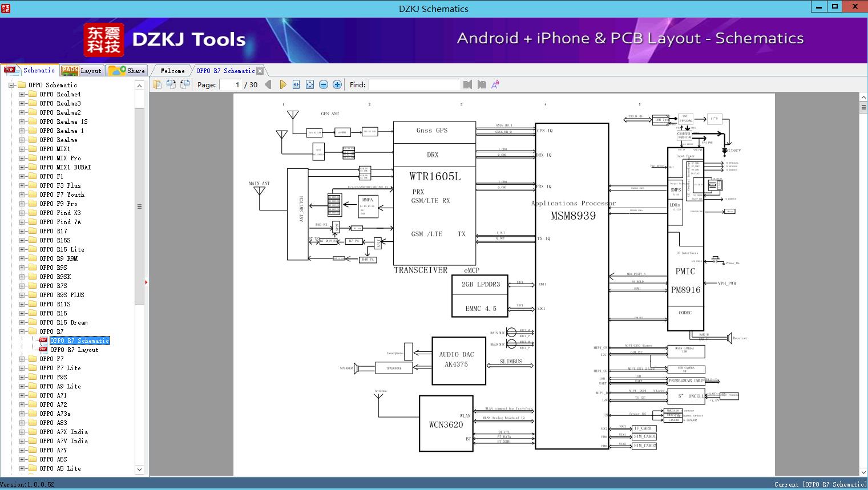Click the MSM8939 processor block in schematic

click(x=572, y=286)
